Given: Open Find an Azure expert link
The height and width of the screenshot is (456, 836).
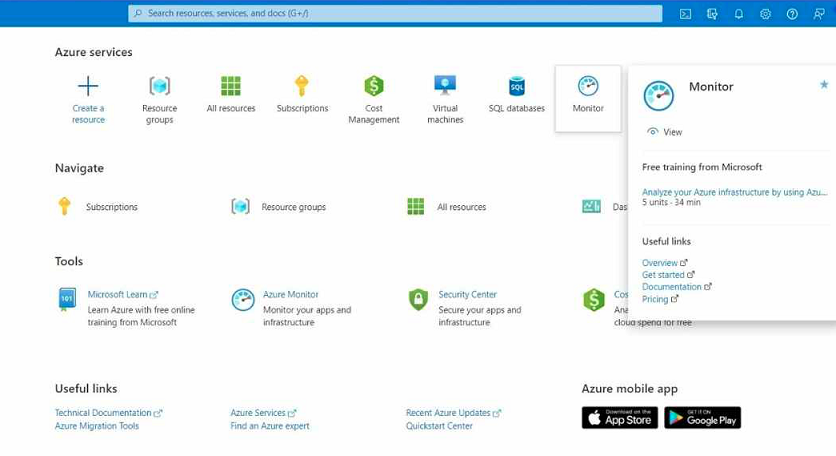Looking at the screenshot, I should point(270,426).
